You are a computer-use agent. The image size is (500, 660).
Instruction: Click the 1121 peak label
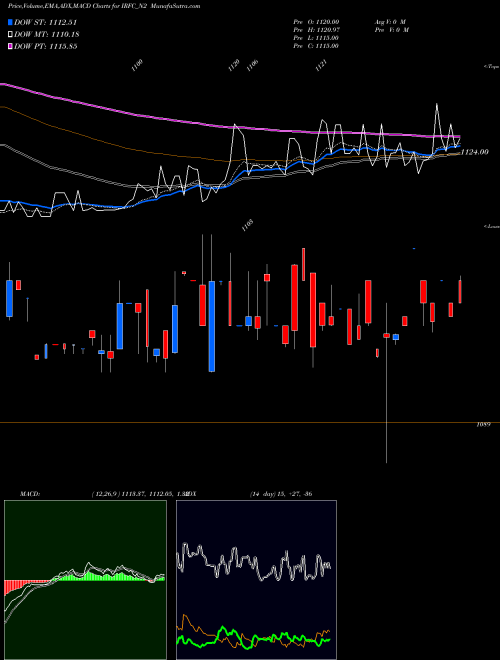point(321,65)
